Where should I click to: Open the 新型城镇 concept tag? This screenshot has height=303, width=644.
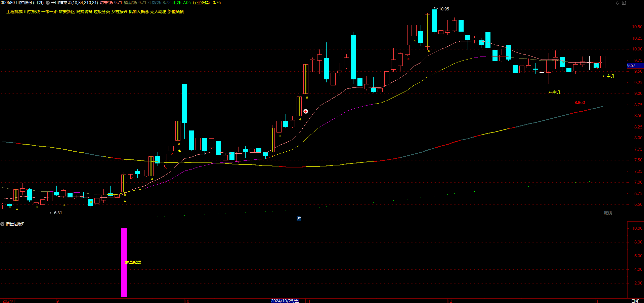pos(176,12)
